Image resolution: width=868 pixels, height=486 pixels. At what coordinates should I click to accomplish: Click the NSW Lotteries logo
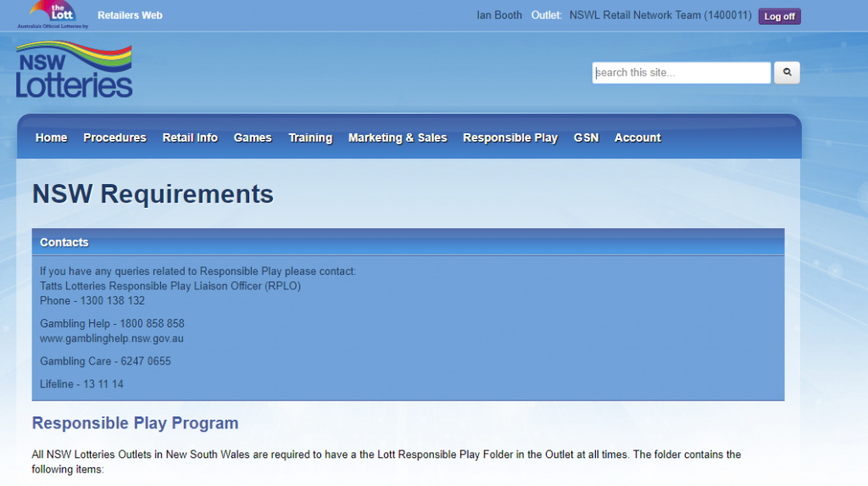[x=75, y=70]
